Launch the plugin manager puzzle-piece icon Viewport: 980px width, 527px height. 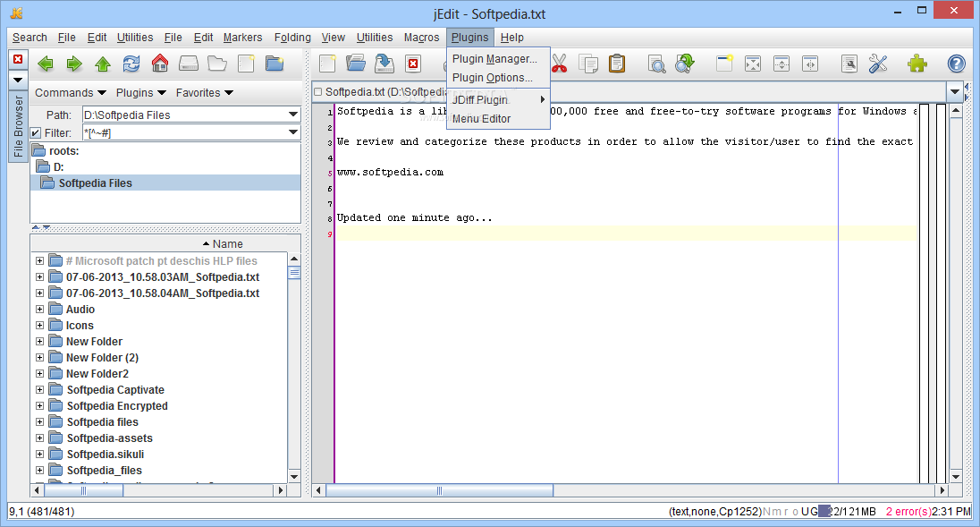point(917,64)
